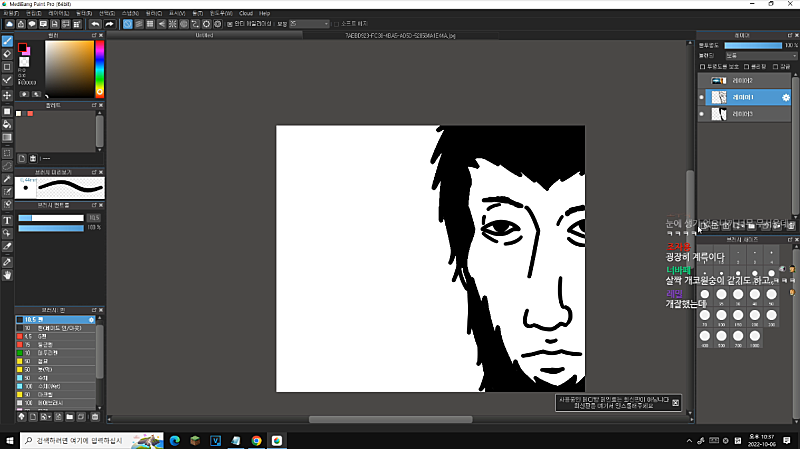Switch to the Untitled document tab
The image size is (800, 449).
tap(204, 33)
